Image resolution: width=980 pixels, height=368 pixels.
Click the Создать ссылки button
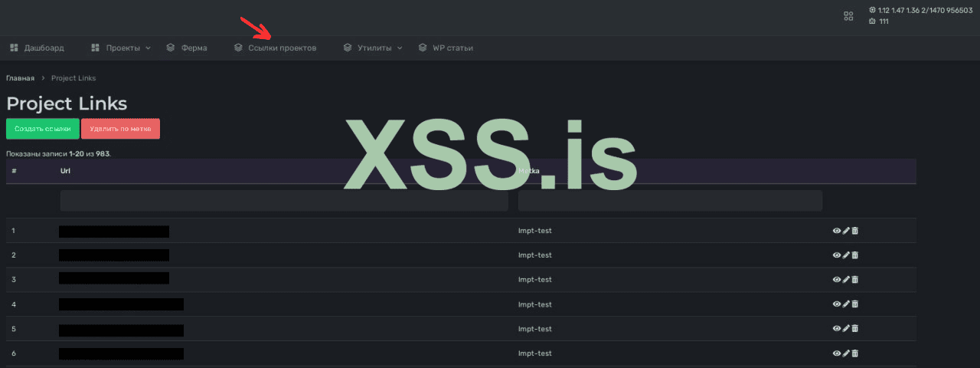pyautogui.click(x=42, y=129)
